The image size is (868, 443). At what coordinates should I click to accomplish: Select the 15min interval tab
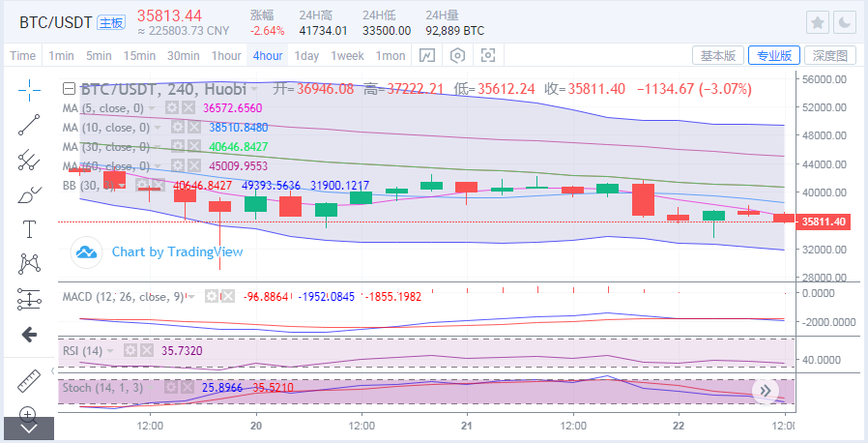point(139,55)
